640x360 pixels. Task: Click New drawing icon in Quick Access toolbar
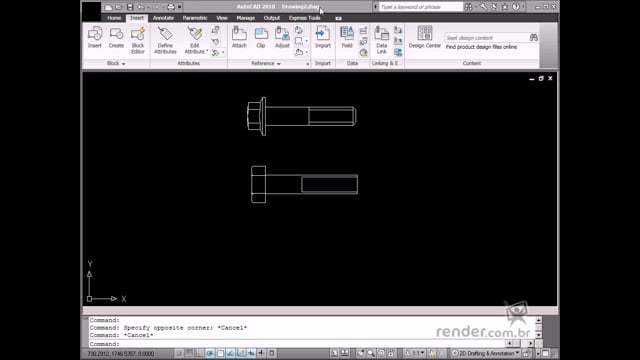[108, 7]
